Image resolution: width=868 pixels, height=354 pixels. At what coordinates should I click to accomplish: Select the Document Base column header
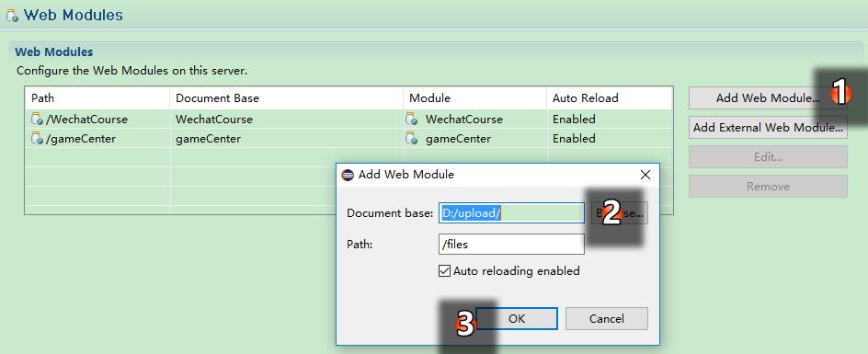[x=287, y=98]
